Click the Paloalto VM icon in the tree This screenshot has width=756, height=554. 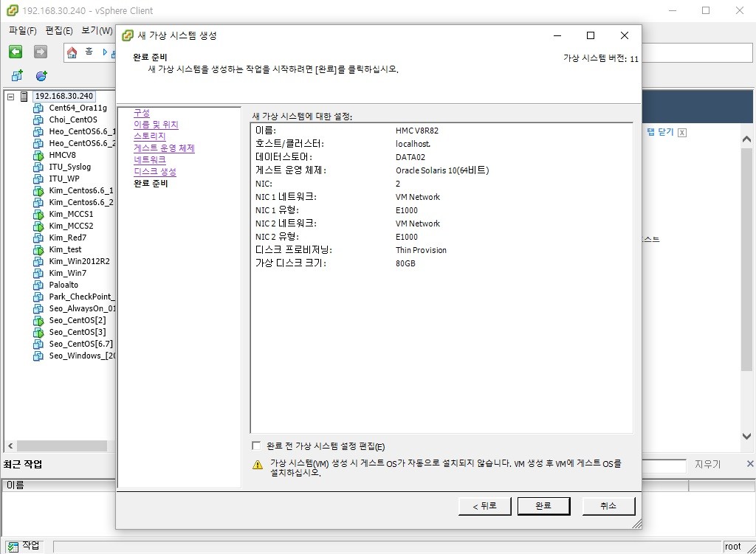pyautogui.click(x=39, y=285)
